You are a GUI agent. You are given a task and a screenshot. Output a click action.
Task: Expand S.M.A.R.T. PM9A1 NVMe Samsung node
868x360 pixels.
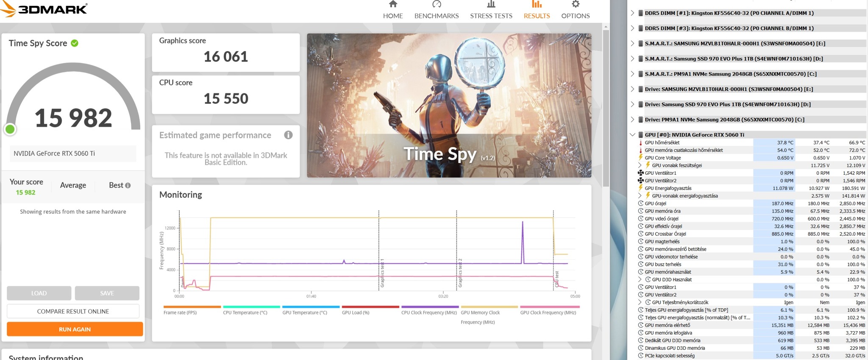pyautogui.click(x=632, y=74)
